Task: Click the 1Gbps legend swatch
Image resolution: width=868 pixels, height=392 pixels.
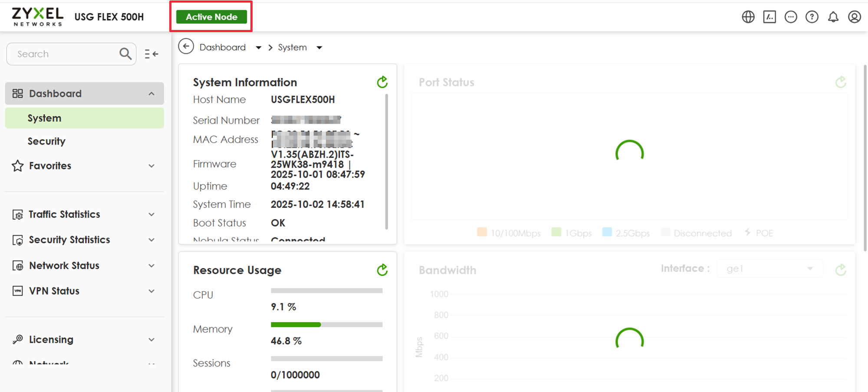Action: pos(556,232)
